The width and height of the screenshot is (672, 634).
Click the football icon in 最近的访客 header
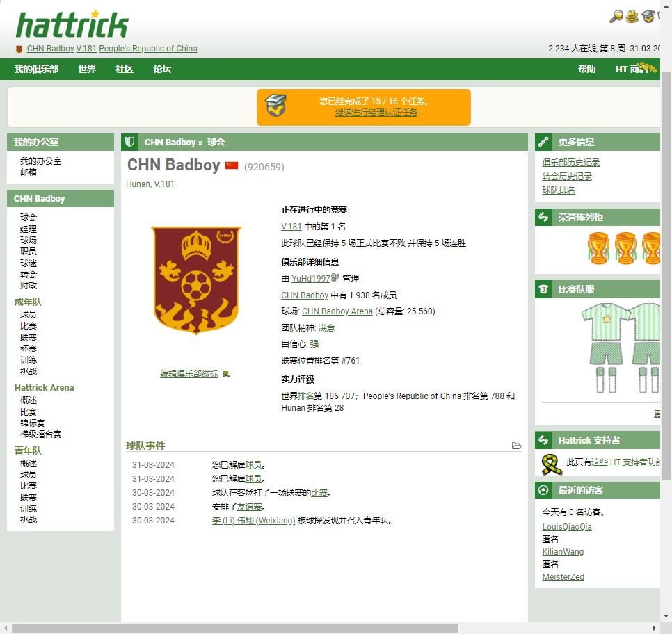543,490
